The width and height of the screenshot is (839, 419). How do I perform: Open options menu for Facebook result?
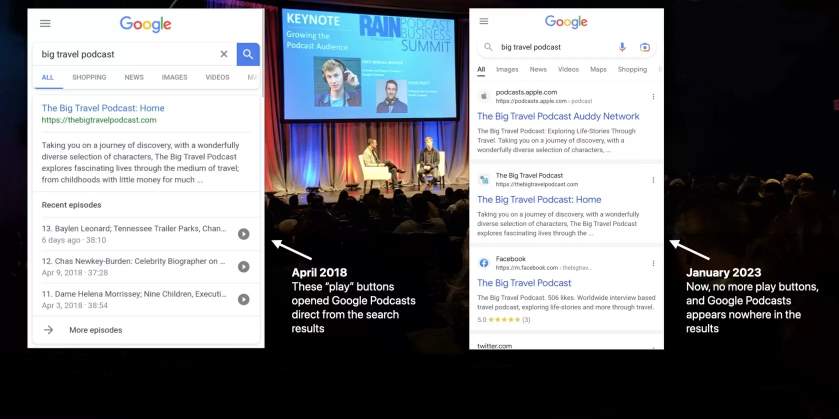[x=653, y=263]
